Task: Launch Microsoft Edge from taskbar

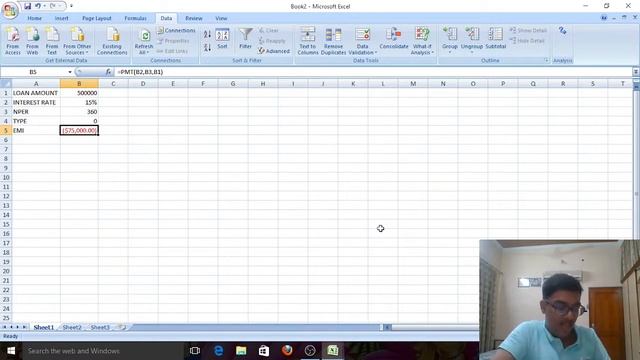Action: pos(218,351)
